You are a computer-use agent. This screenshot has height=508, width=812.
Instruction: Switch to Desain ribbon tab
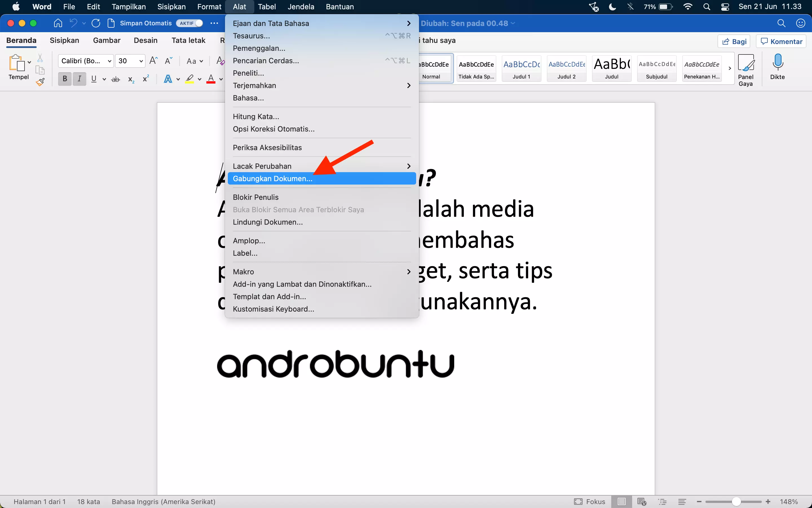(x=145, y=40)
